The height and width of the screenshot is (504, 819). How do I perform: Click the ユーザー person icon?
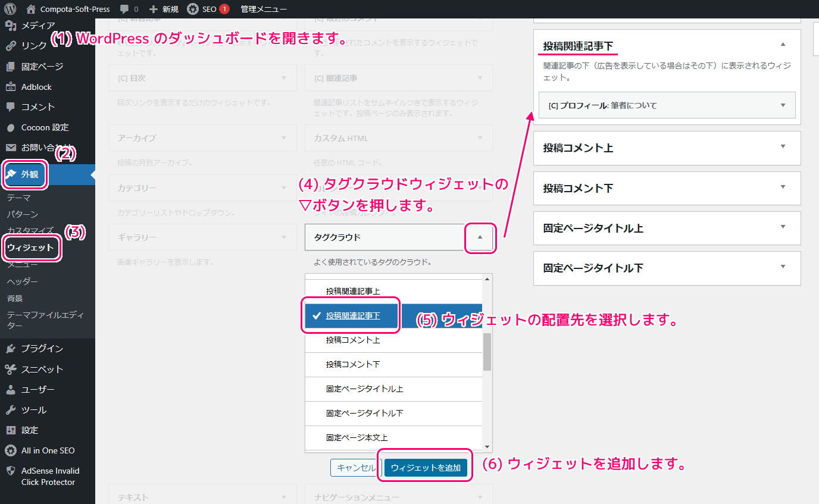coord(11,390)
